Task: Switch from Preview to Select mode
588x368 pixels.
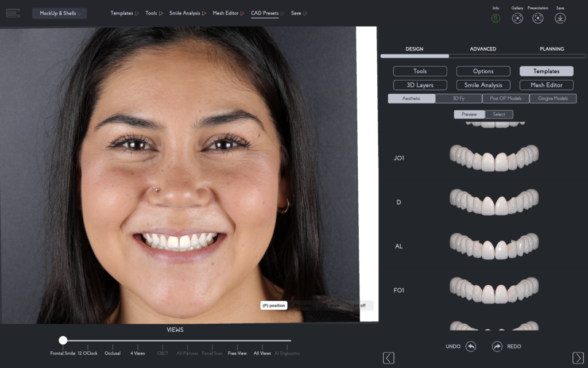Action: (x=498, y=114)
